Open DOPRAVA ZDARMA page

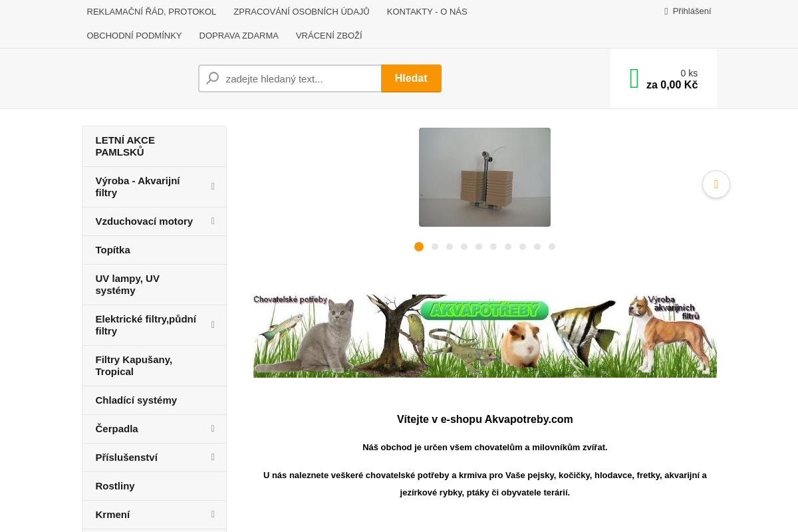click(x=239, y=35)
